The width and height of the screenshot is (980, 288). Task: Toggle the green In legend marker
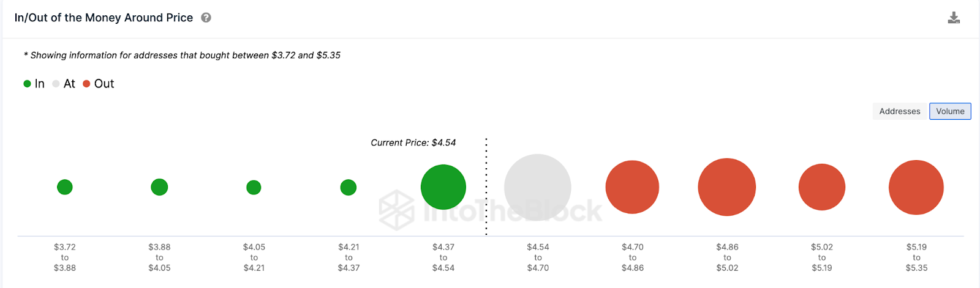pyautogui.click(x=27, y=84)
